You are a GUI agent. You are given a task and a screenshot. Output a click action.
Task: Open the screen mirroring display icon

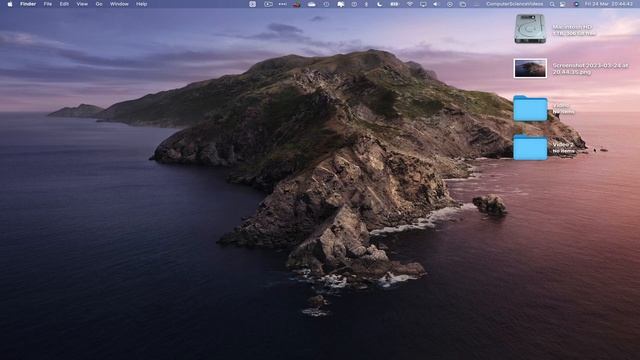tap(423, 4)
